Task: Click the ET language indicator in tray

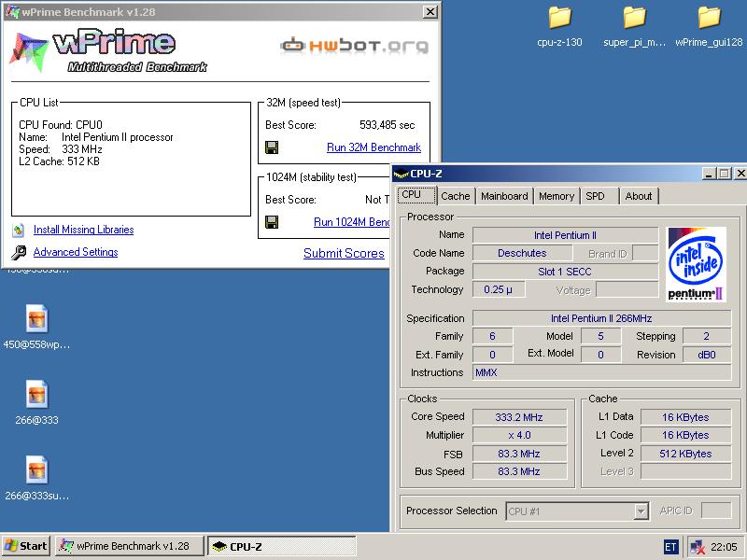Action: [670, 547]
